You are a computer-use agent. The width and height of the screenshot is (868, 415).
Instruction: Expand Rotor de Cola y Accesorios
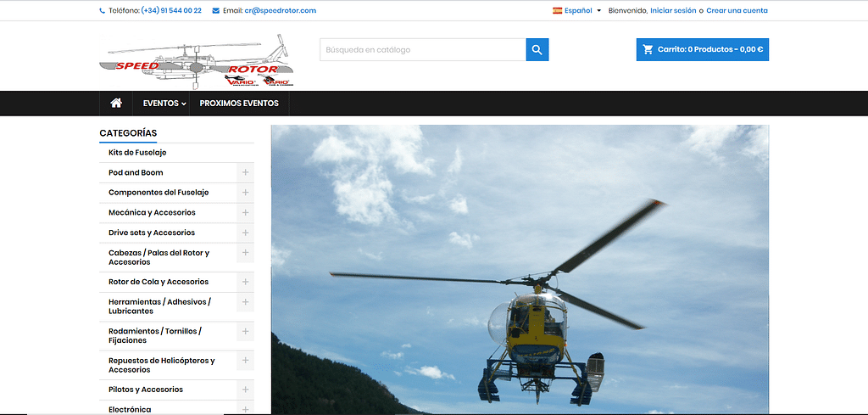tap(245, 282)
